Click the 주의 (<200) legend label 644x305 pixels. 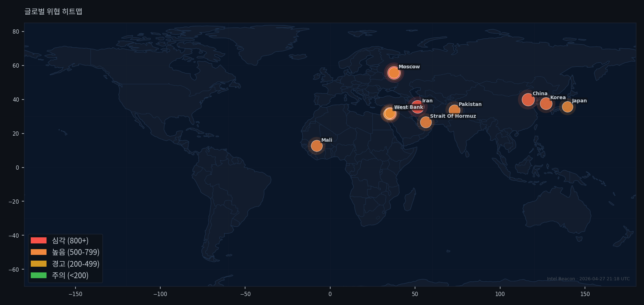point(70,275)
